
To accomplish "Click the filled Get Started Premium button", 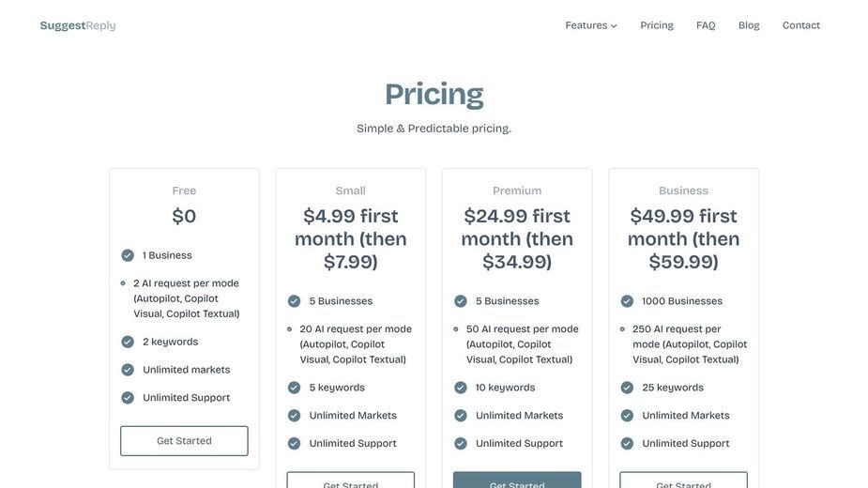I will 517,480.
